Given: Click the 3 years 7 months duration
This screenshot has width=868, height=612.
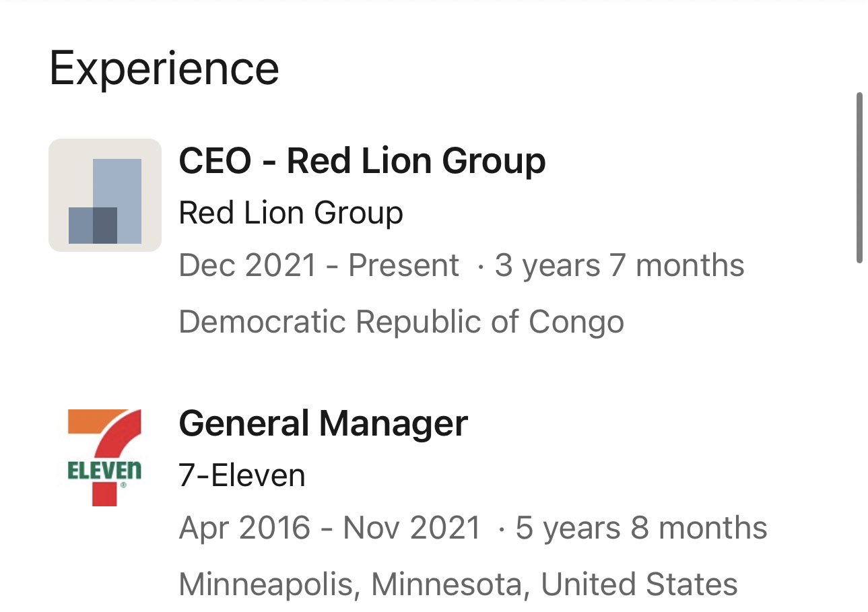Looking at the screenshot, I should [x=620, y=266].
